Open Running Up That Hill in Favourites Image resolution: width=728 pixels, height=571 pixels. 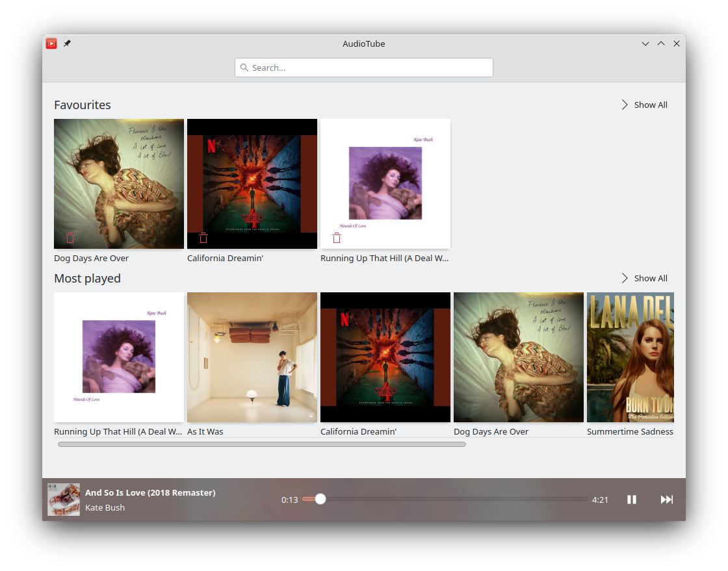385,184
